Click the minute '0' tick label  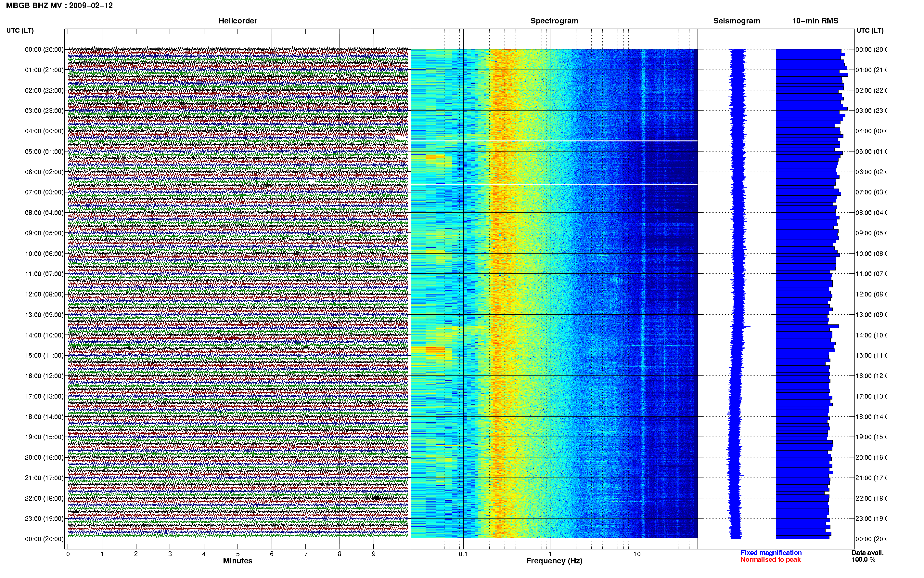tap(68, 554)
